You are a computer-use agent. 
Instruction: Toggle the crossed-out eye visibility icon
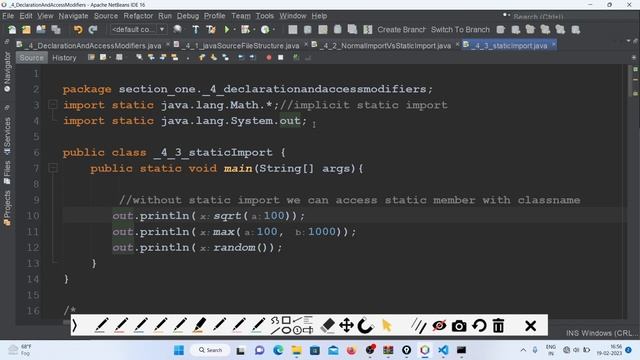click(439, 325)
